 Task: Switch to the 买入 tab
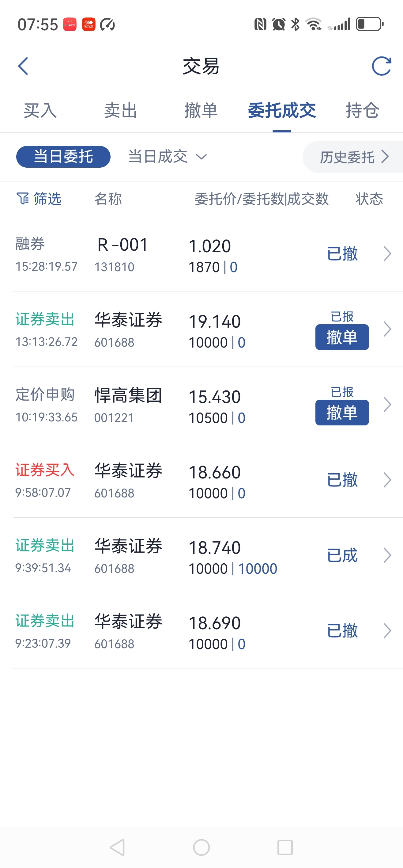40,111
